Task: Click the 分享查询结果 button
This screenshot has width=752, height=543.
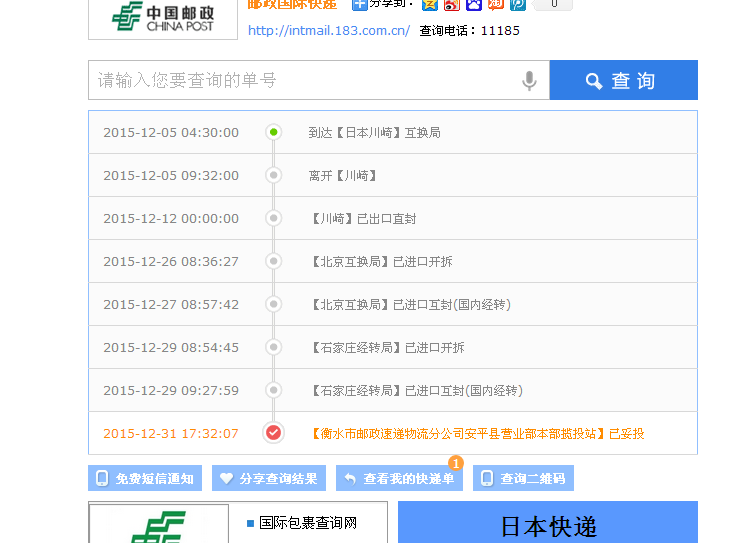Action: coord(269,479)
